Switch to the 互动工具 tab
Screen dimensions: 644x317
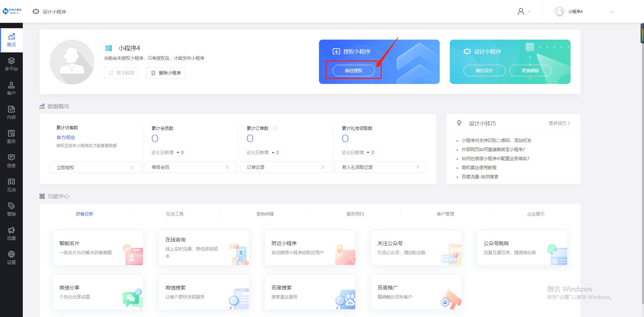click(174, 214)
